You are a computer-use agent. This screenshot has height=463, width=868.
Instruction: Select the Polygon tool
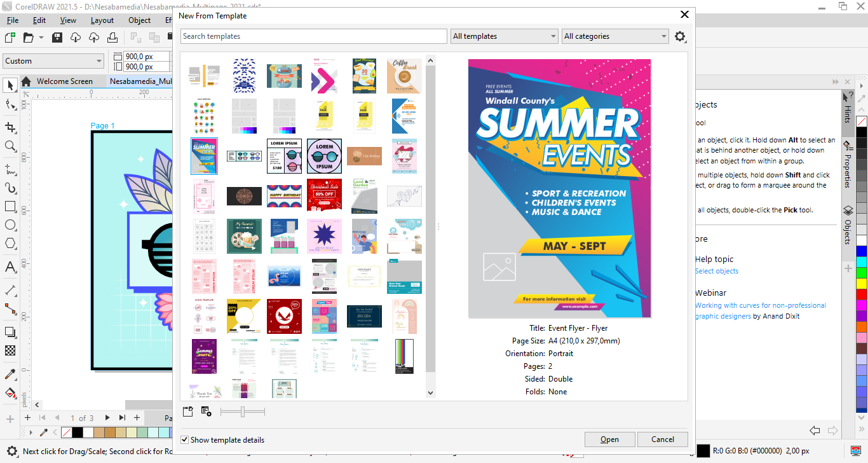(x=10, y=244)
